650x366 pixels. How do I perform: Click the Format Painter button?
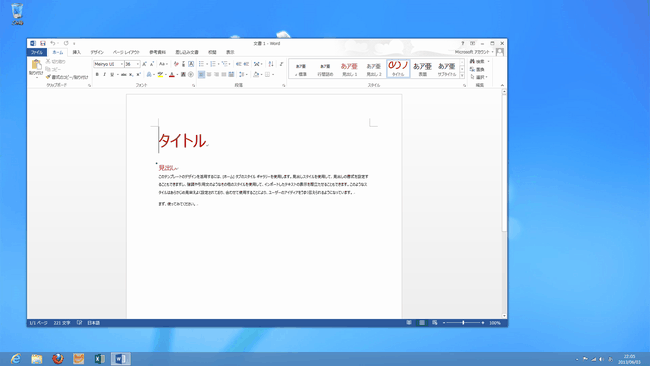point(67,77)
